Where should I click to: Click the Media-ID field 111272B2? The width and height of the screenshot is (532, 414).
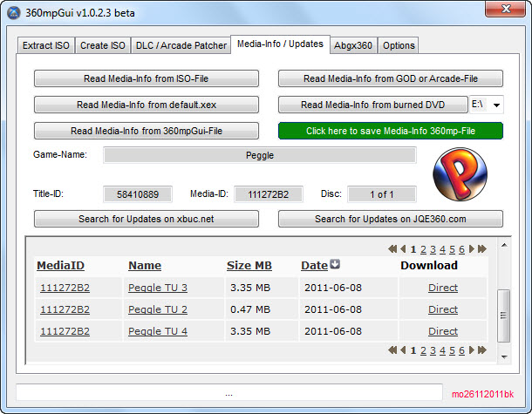coord(269,194)
